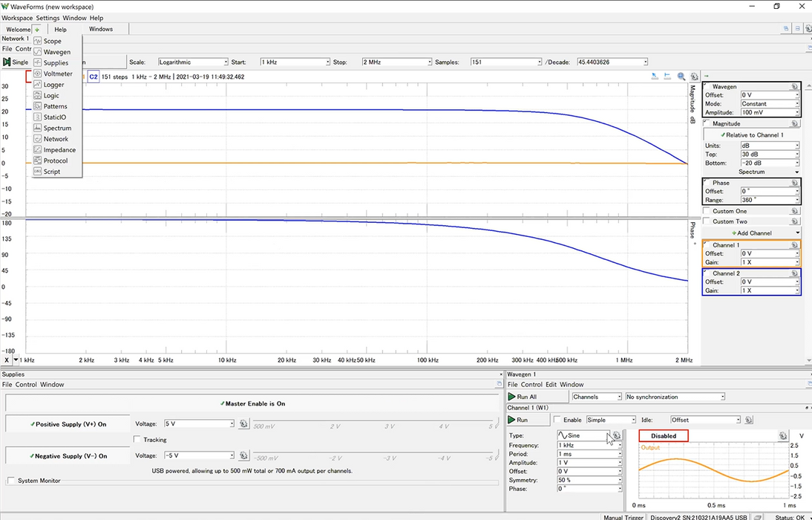Toggle Positive Supply (V+) On button
Screen dimensions: 812x520
point(68,424)
